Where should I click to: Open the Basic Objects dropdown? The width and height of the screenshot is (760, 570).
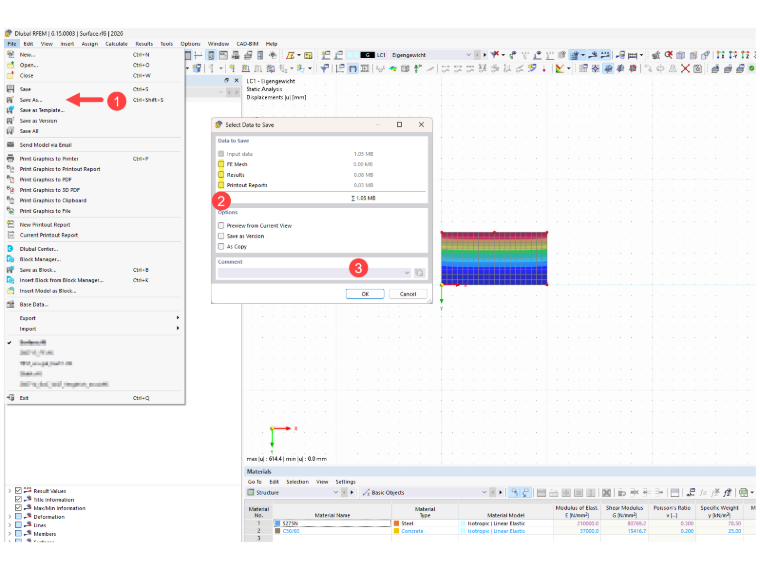point(484,492)
